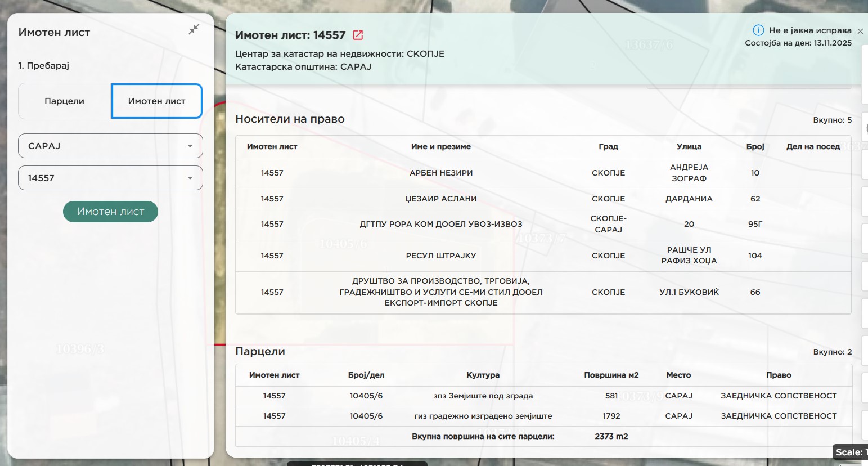The width and height of the screenshot is (868, 466).
Task: Open Имотен лист 14557 in external view
Action: click(x=358, y=35)
